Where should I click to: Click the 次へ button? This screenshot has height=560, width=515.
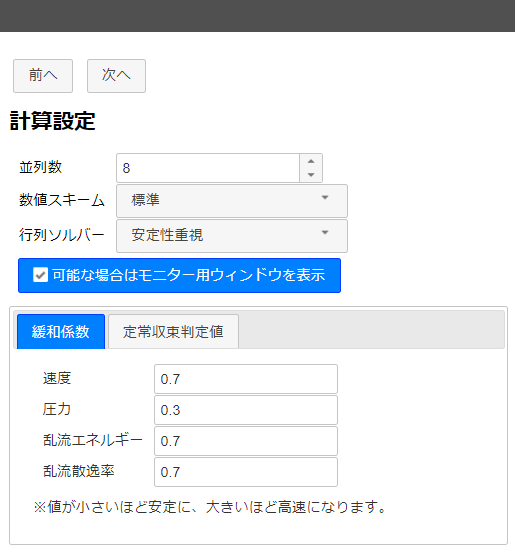pos(116,76)
